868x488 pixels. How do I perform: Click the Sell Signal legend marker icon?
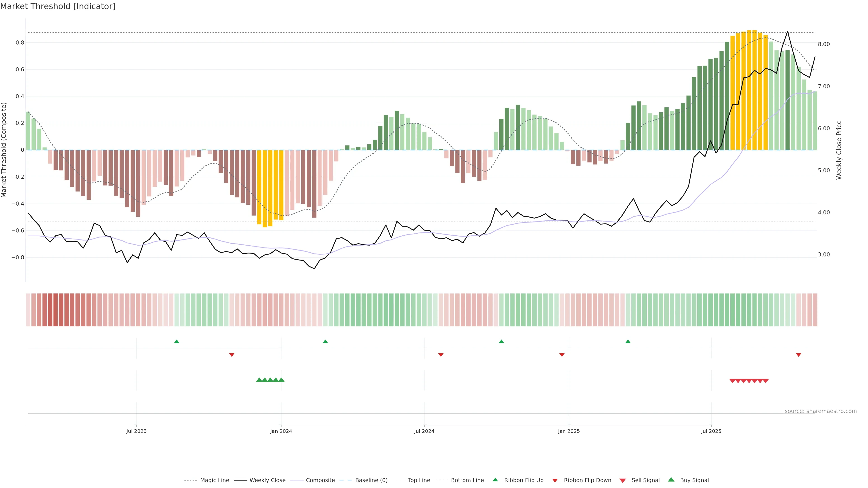coord(622,481)
